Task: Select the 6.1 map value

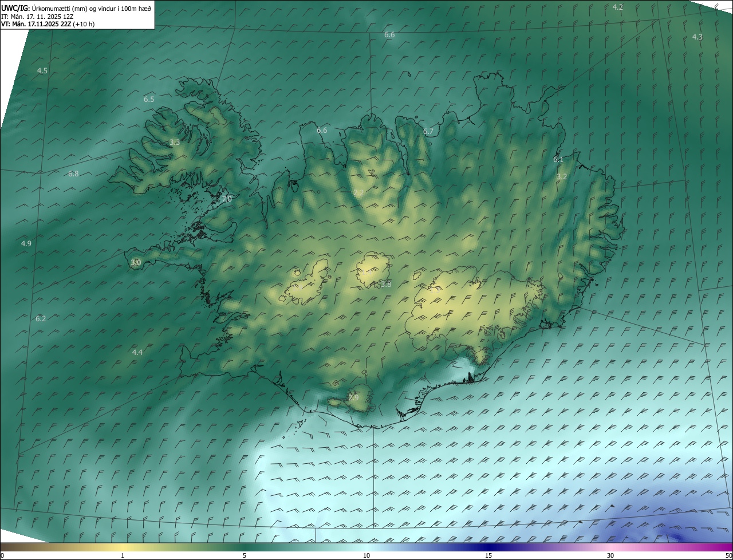Action: [558, 159]
